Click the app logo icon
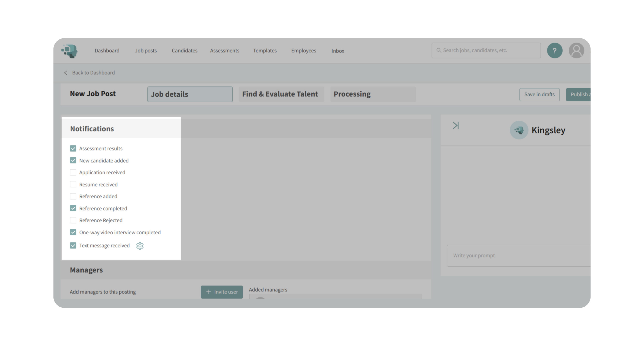The image size is (644, 346). point(70,51)
